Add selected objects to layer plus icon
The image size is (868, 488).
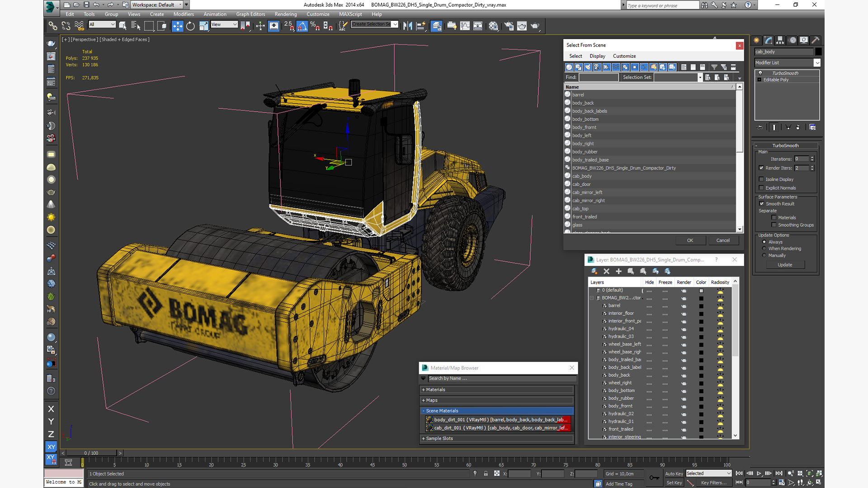point(618,271)
